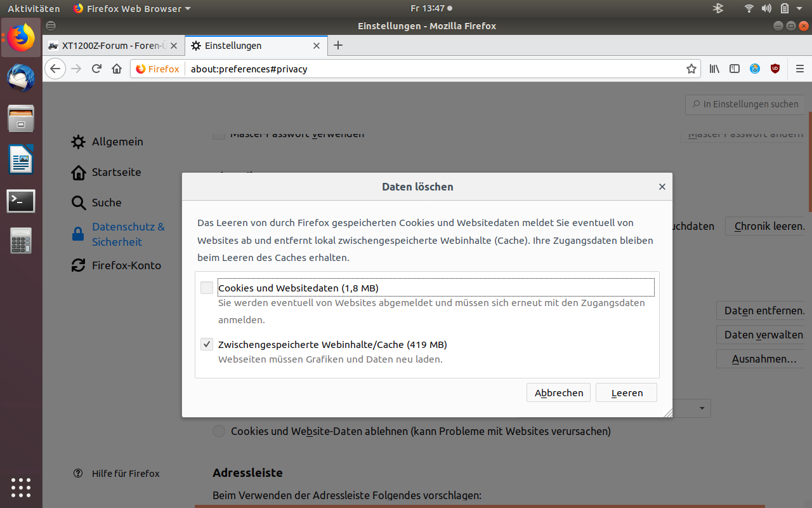Open dropdown behind the dialog's right edge
The height and width of the screenshot is (508, 812).
click(702, 408)
